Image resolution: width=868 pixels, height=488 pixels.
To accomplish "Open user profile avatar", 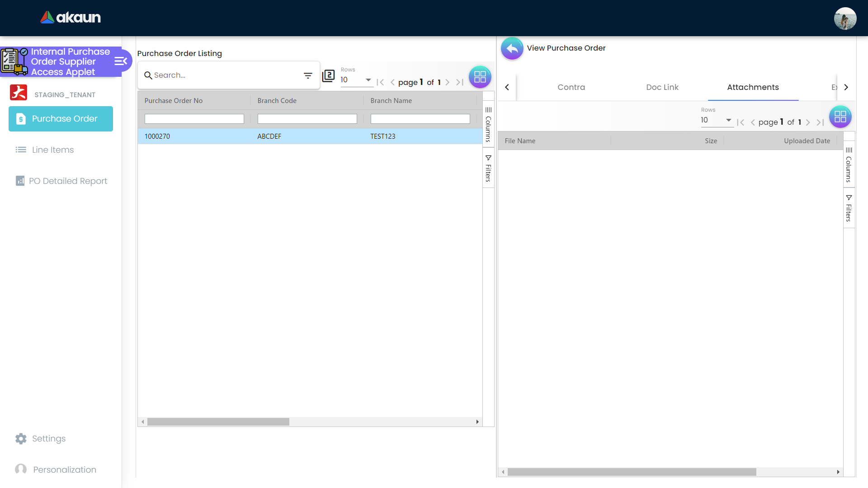I will point(845,19).
